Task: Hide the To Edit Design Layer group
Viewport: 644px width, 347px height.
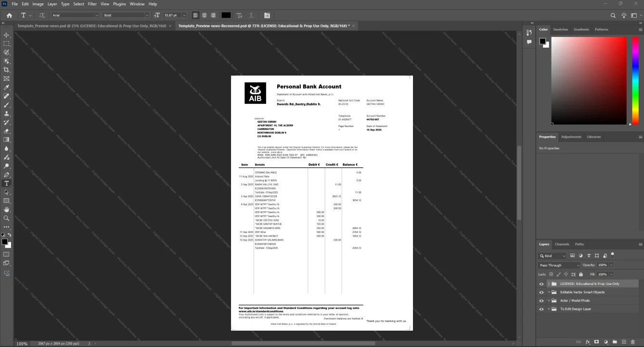Action: point(541,309)
